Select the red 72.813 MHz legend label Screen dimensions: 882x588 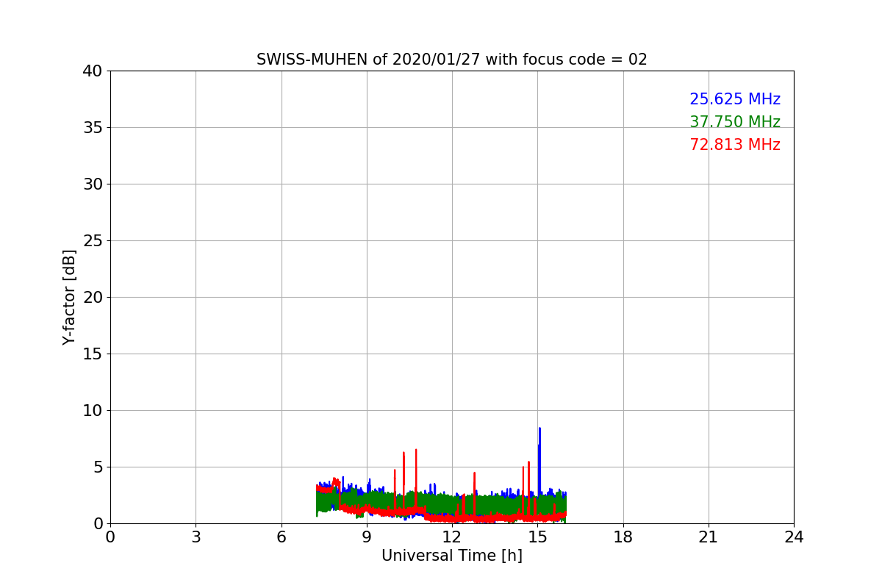[x=735, y=145]
